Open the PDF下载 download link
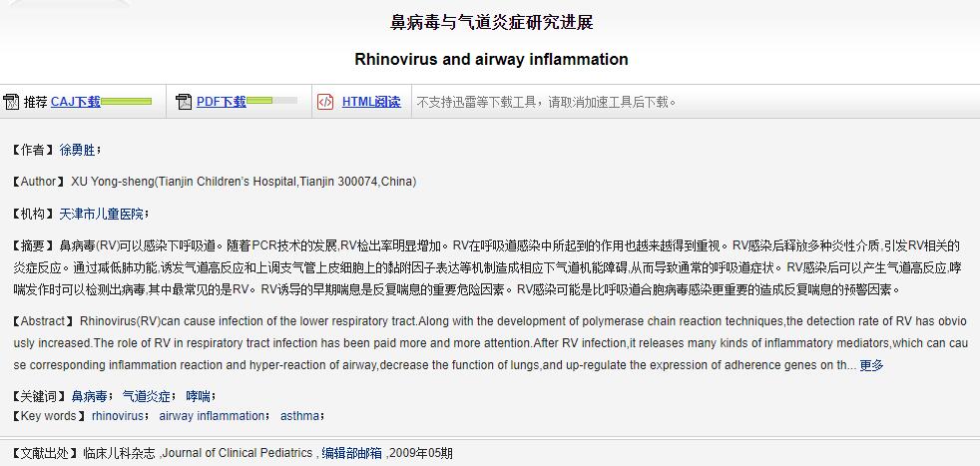 coord(221,102)
